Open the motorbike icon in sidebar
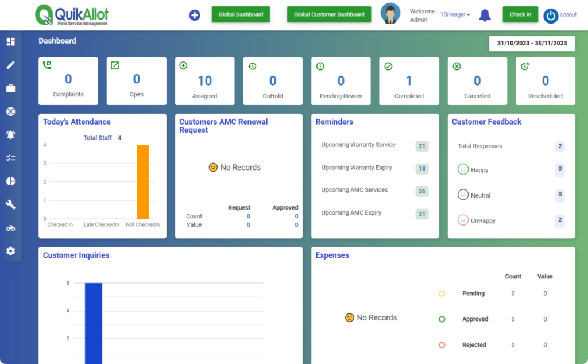The width and height of the screenshot is (588, 364). point(10,228)
